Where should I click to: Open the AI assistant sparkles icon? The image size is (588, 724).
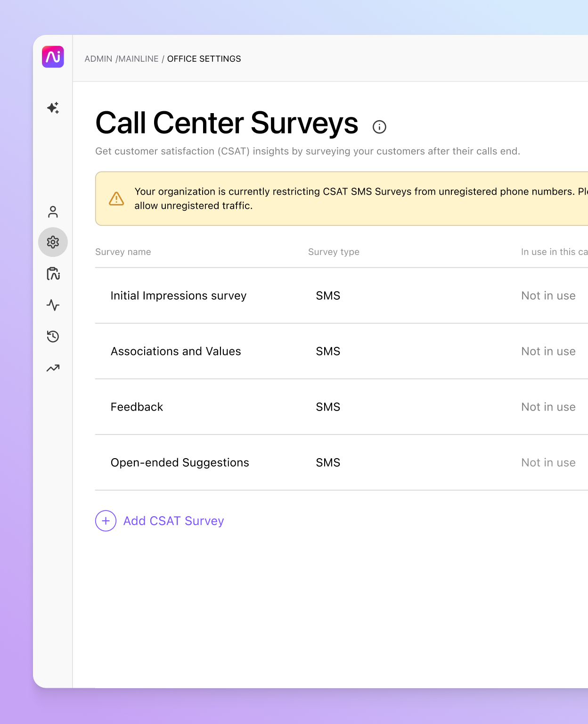click(53, 108)
